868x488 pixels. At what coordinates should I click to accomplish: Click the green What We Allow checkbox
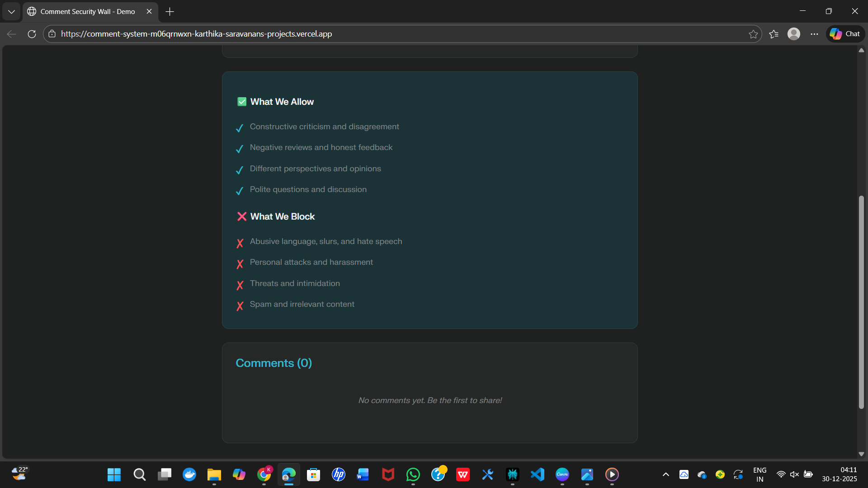tap(242, 102)
